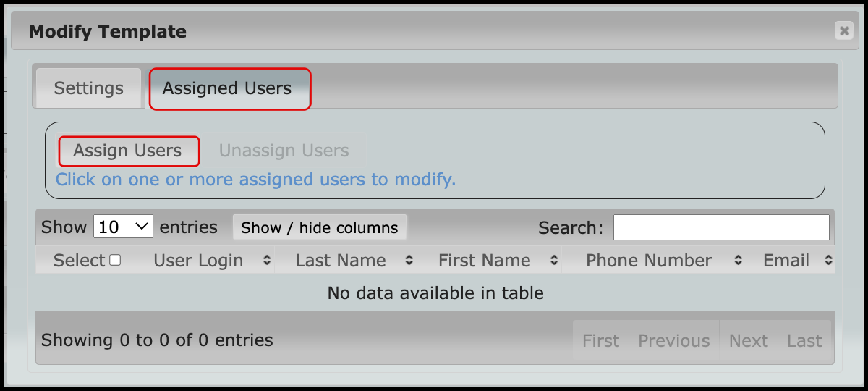Focus the Search input field
The image size is (868, 391).
click(x=721, y=227)
